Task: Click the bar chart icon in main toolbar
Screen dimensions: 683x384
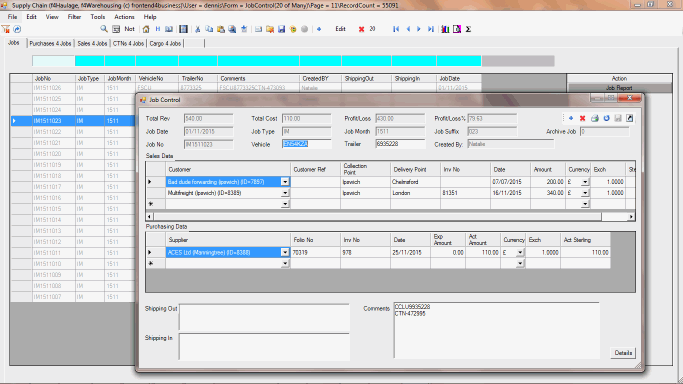Action: pos(445,29)
